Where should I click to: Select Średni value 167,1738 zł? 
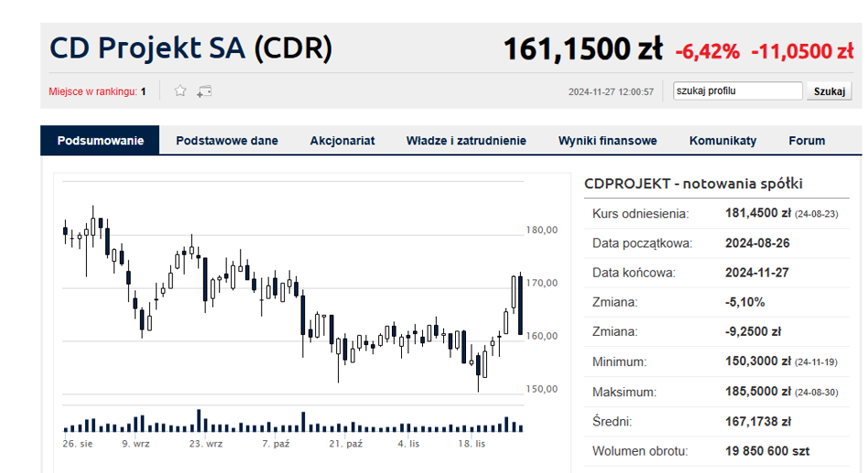[758, 421]
